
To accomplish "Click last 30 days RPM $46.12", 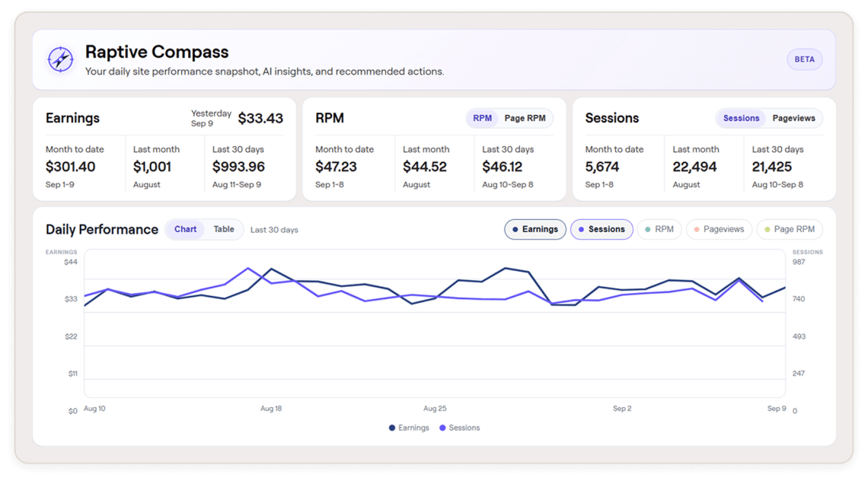I will click(x=502, y=167).
